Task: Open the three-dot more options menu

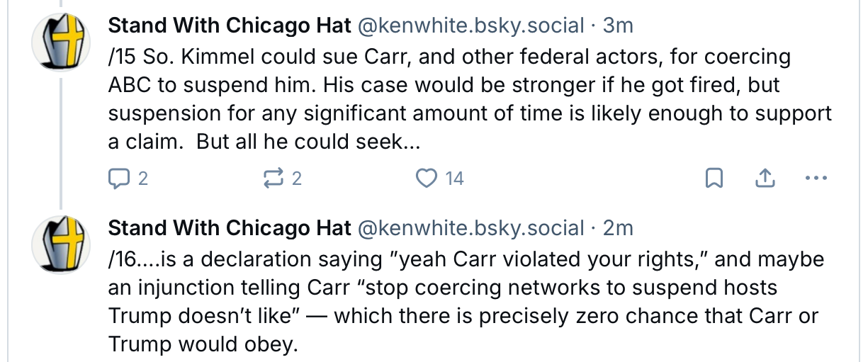Action: pos(817,179)
